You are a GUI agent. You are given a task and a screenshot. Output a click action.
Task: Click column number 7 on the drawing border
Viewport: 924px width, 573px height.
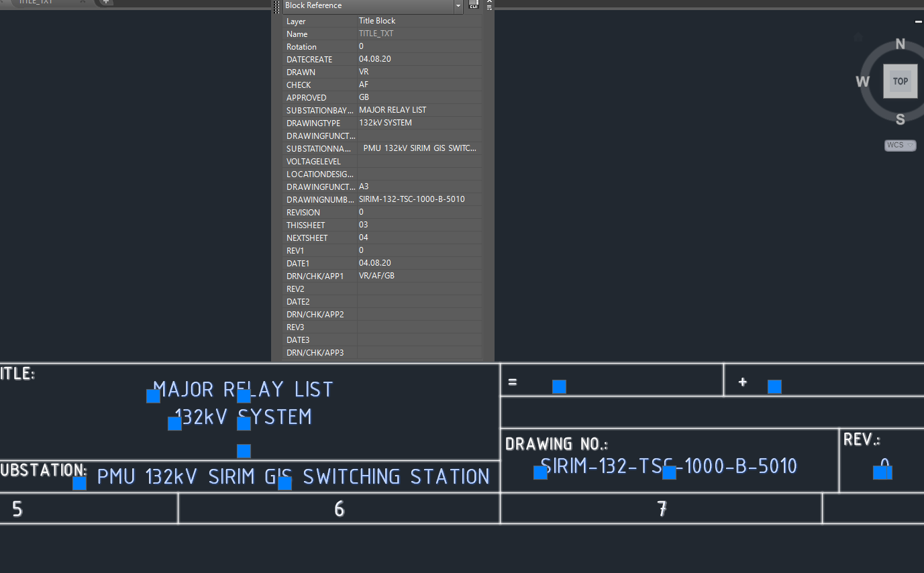(x=662, y=509)
